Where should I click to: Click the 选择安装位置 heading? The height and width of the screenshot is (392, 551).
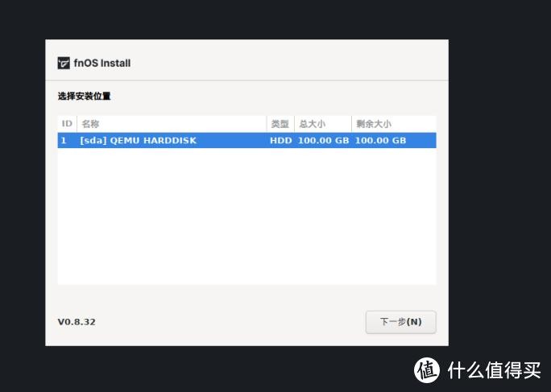pyautogui.click(x=84, y=96)
